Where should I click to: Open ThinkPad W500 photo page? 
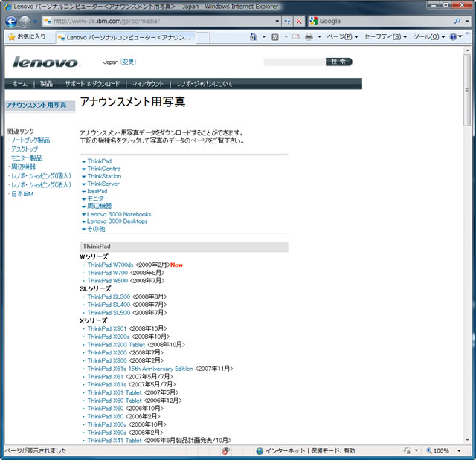pos(107,281)
